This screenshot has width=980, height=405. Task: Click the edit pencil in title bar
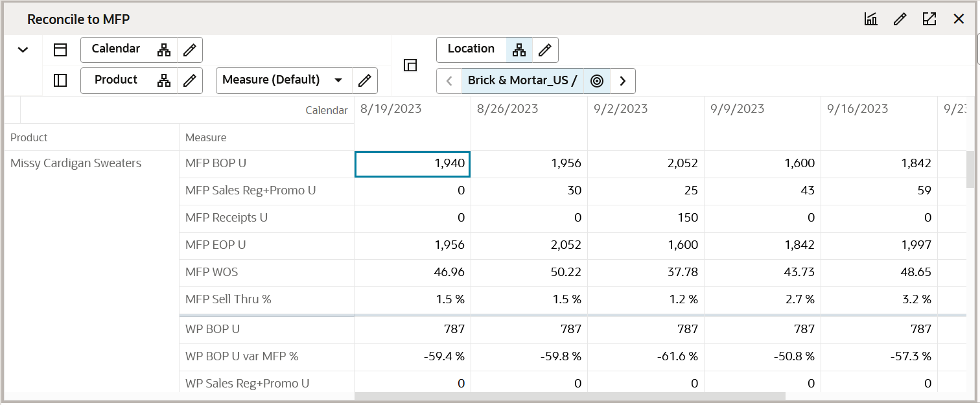[x=900, y=19]
